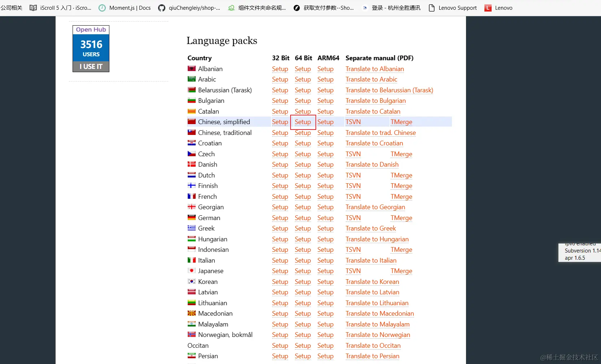Click the Italian flag icon
601x364 pixels.
[x=192, y=260]
